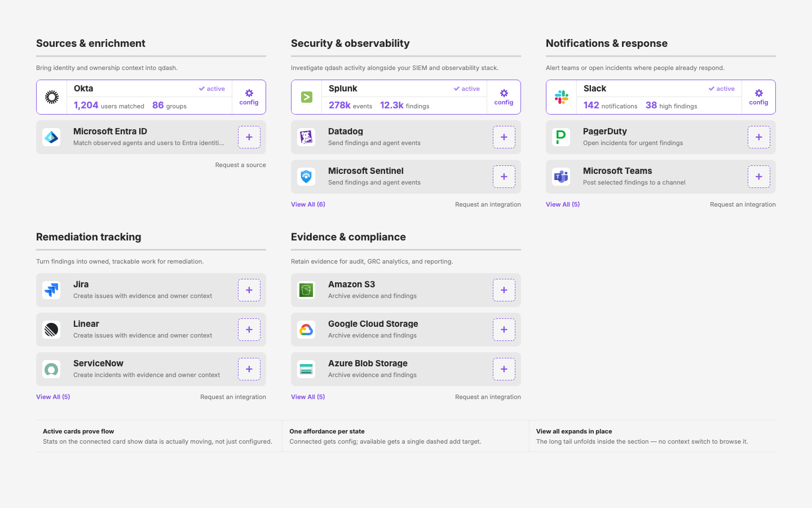Click the Splunk card title
The width and height of the screenshot is (812, 508).
(343, 89)
